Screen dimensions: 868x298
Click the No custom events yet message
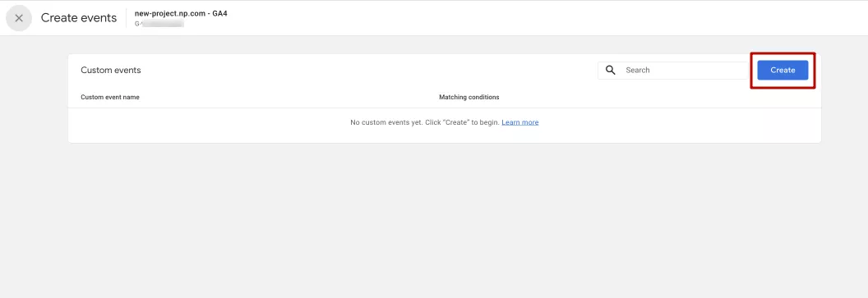[425, 122]
